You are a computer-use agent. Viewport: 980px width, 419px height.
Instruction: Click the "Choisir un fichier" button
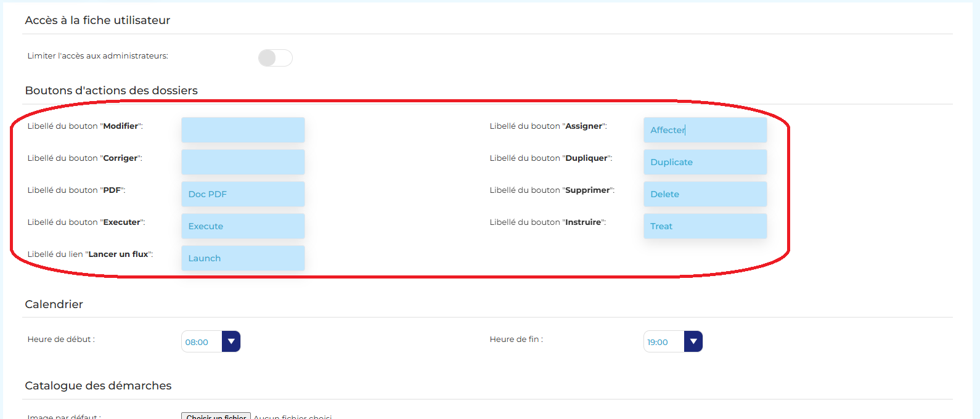coord(216,417)
